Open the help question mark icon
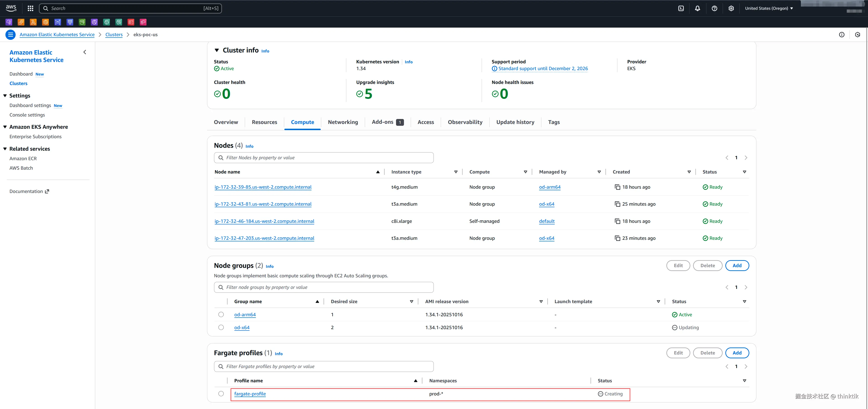 (x=714, y=8)
